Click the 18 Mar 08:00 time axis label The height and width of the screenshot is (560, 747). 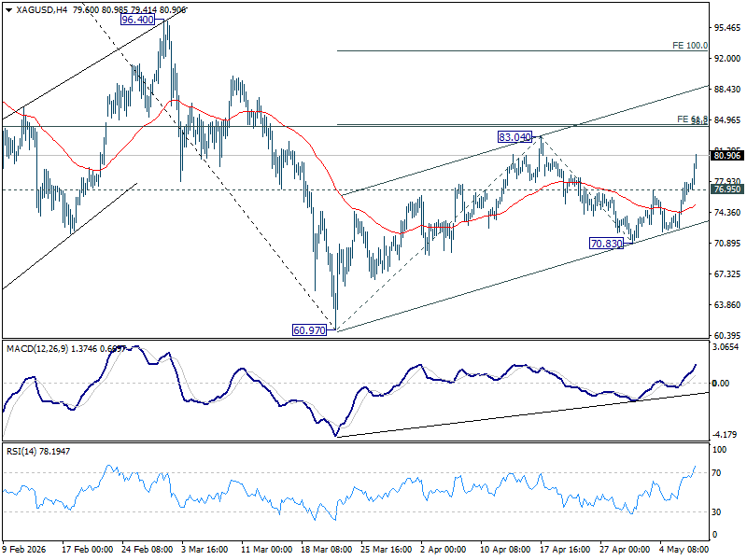(x=327, y=549)
